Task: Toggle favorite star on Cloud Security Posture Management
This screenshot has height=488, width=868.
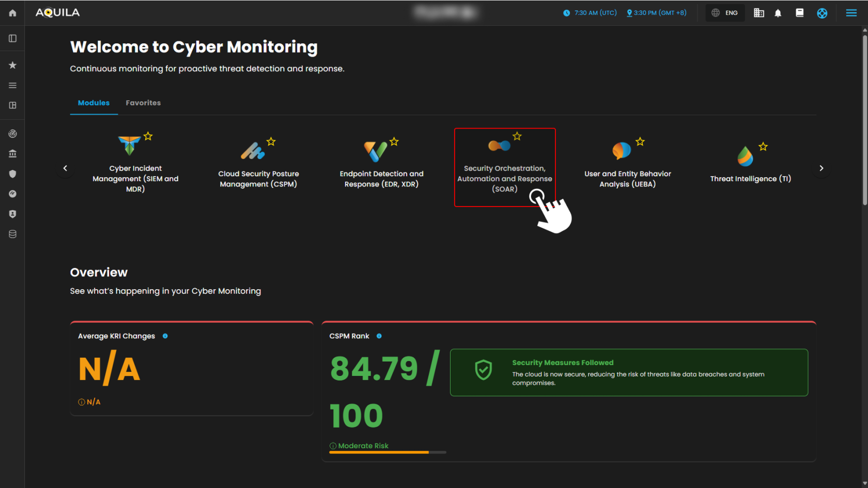Action: 271,141
